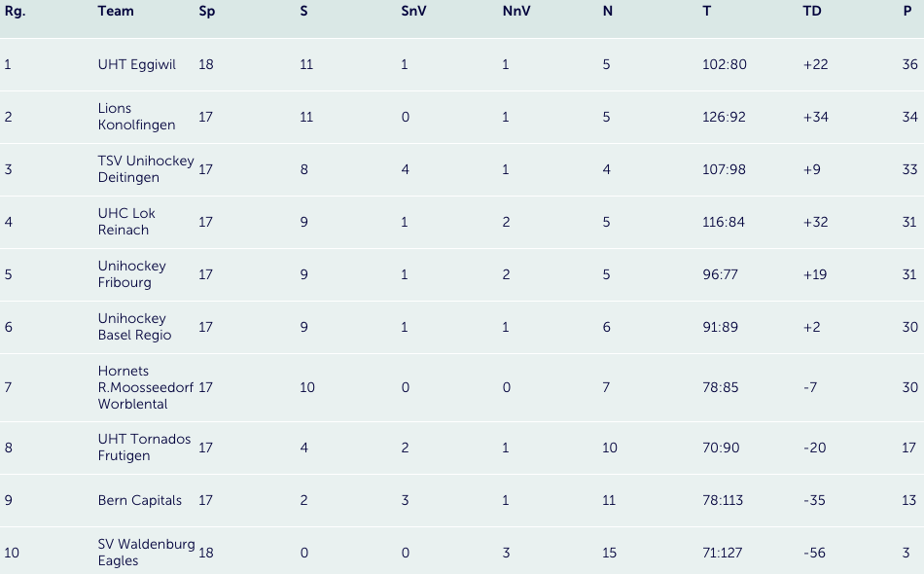Select the -56 goal difference cell
This screenshot has height=574, width=924.
(x=814, y=553)
